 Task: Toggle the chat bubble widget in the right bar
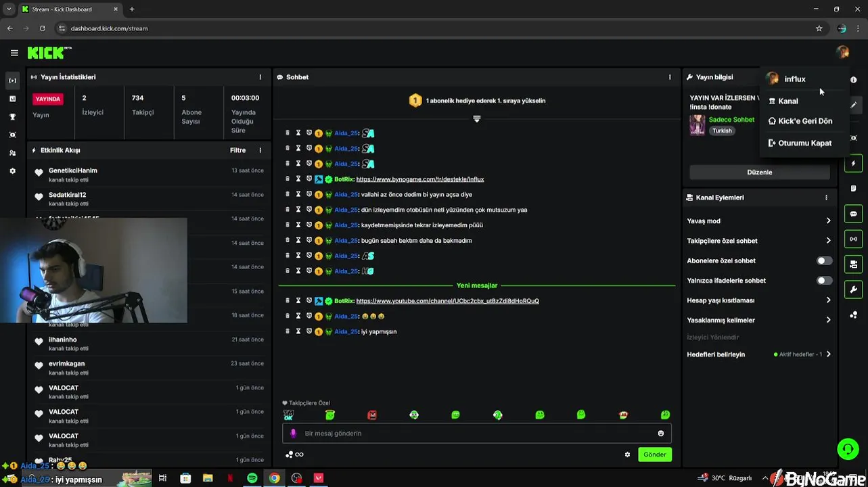(x=854, y=214)
